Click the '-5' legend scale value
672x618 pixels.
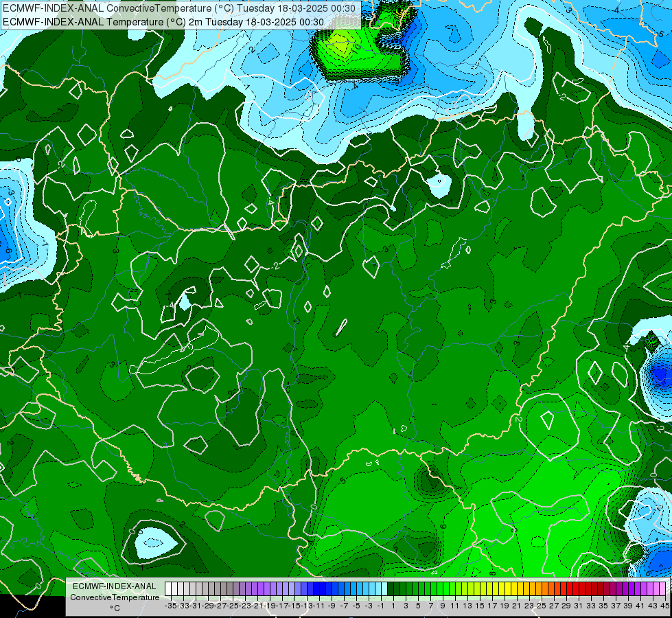[356, 606]
